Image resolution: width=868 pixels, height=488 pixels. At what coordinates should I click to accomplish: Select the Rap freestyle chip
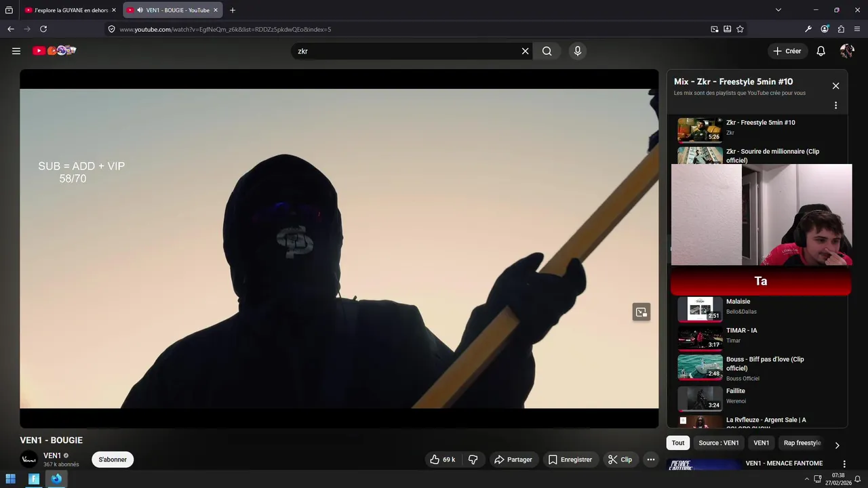coord(802,443)
